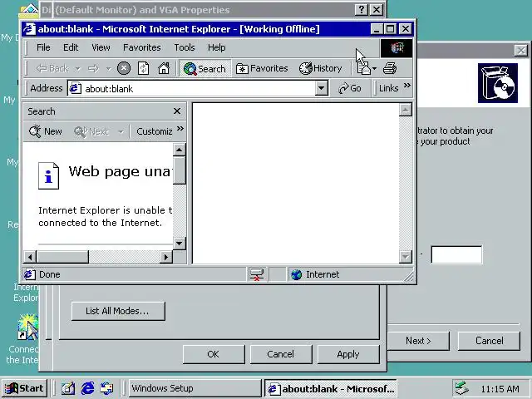Click Customize in Search pane
The height and width of the screenshot is (399, 532).
155,131
